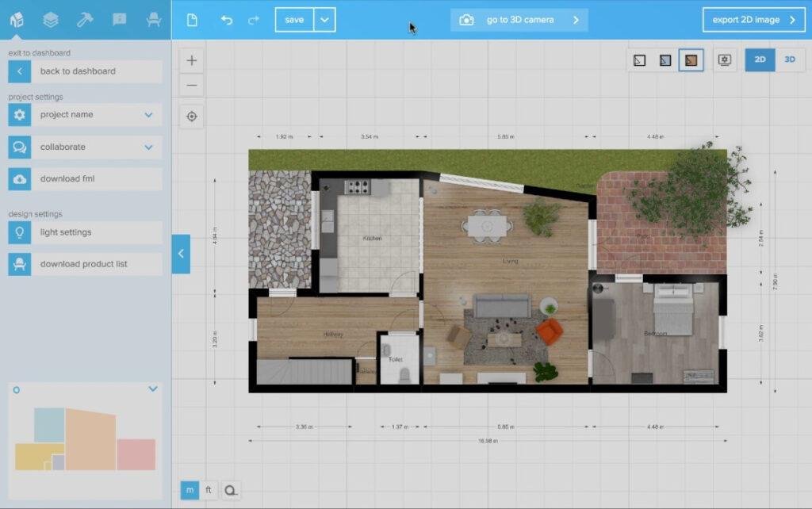Collapse the minimap panel with its chevron
Image resolution: width=812 pixels, height=509 pixels.
coord(153,389)
